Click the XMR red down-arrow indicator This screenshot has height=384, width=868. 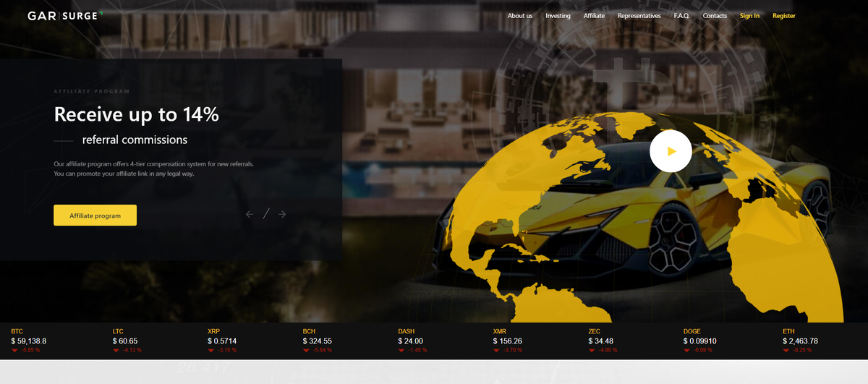[x=496, y=350]
